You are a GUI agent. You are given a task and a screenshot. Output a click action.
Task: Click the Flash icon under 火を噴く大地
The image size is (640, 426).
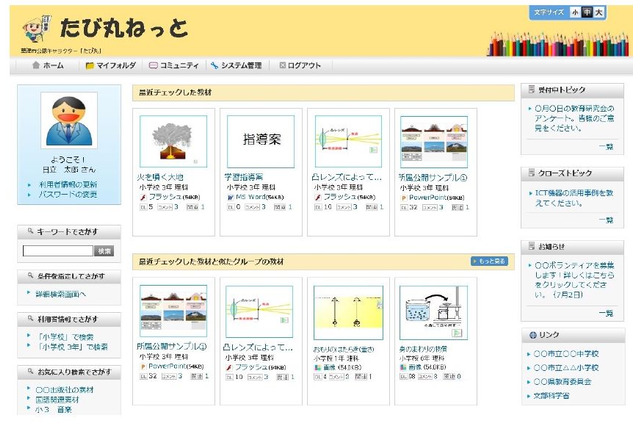[x=143, y=197]
